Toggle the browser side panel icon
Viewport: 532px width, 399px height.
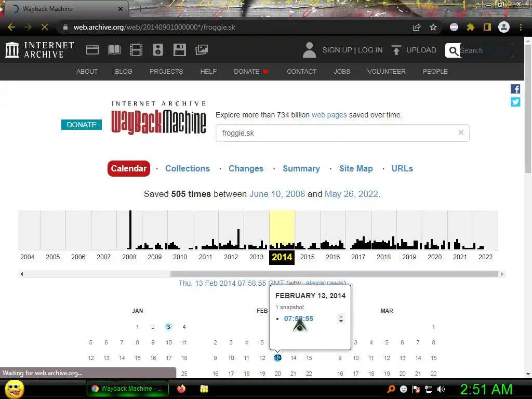click(x=487, y=27)
